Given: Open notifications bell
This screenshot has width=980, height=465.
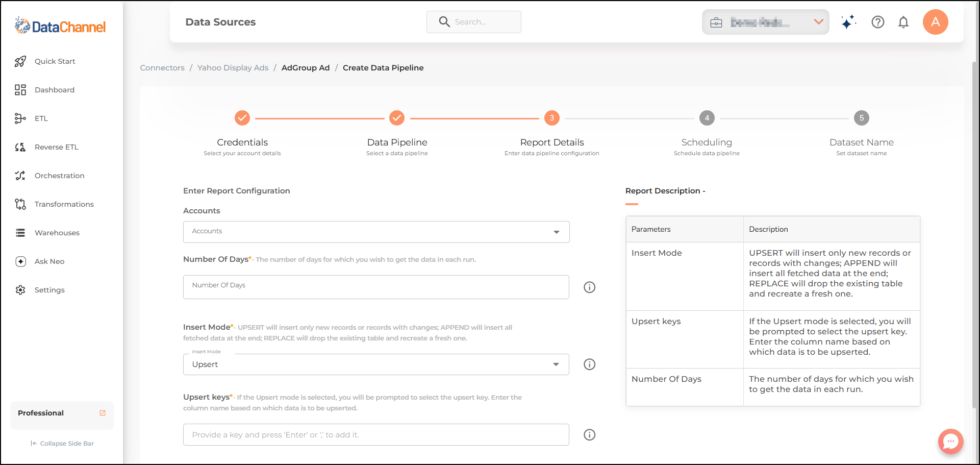Looking at the screenshot, I should coord(903,22).
